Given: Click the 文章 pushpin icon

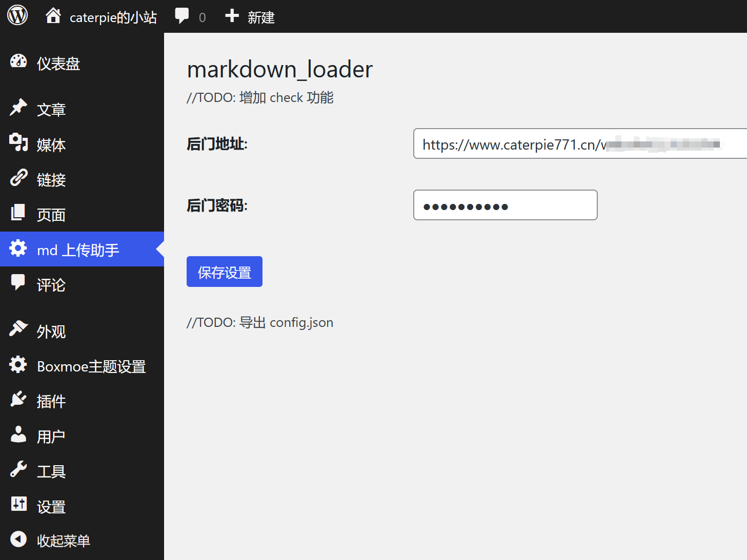Looking at the screenshot, I should coord(18,108).
